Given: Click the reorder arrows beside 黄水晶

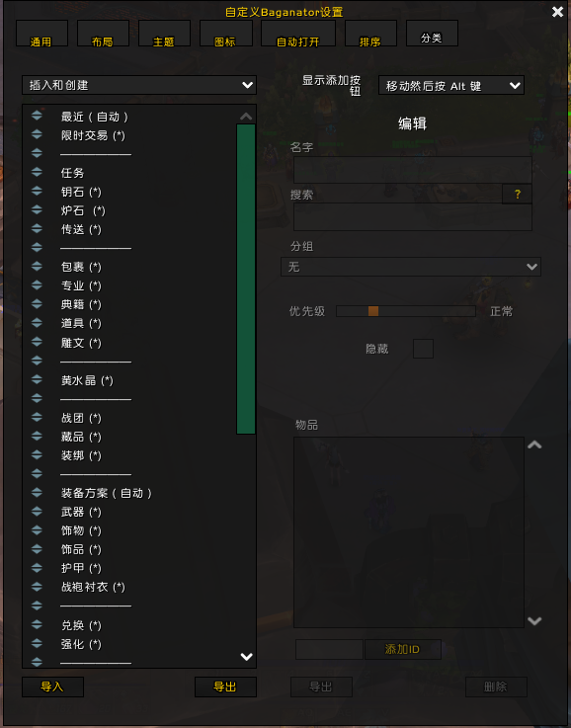Looking at the screenshot, I should pyautogui.click(x=37, y=379).
